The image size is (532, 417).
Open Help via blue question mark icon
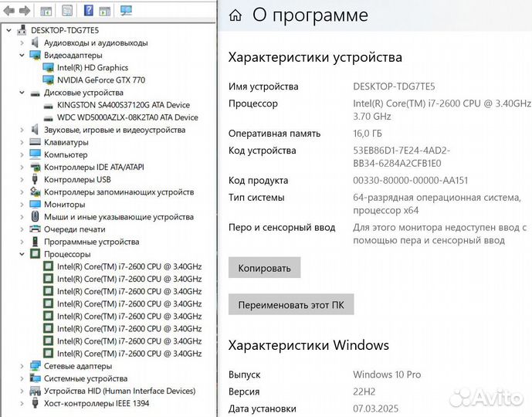(x=88, y=11)
